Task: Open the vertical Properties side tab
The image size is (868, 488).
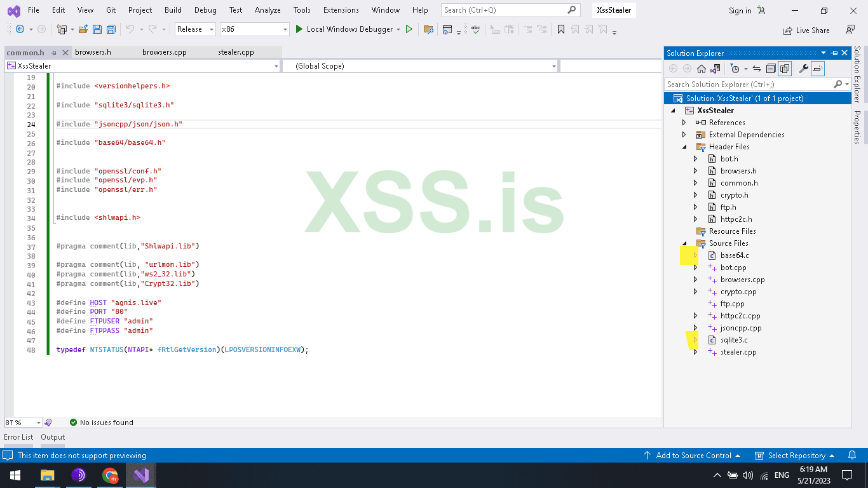Action: pyautogui.click(x=857, y=127)
